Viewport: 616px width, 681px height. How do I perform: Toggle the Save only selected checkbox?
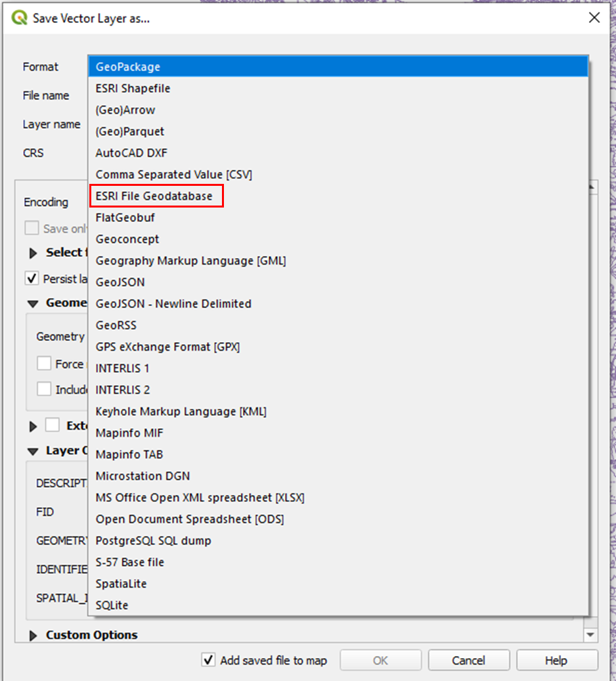[x=32, y=228]
